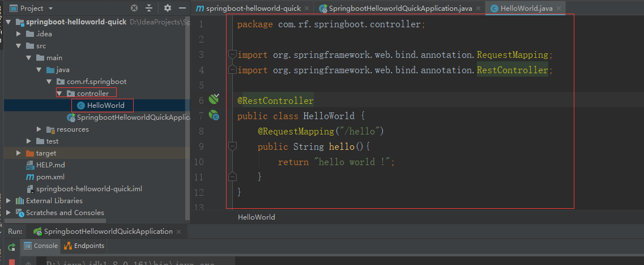
Task: Click the Project tree vertical scrollbar
Action: (187, 117)
